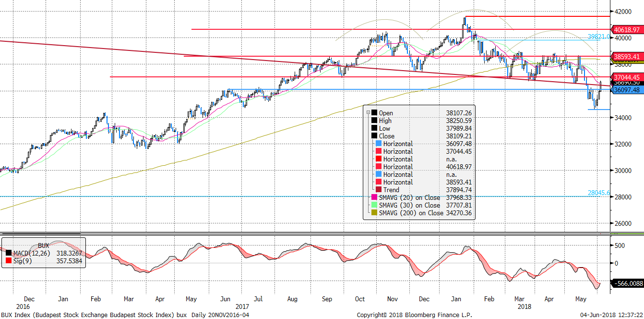Click green swatch of SMAVG (30)
The width and height of the screenshot is (644, 319).
tap(374, 205)
